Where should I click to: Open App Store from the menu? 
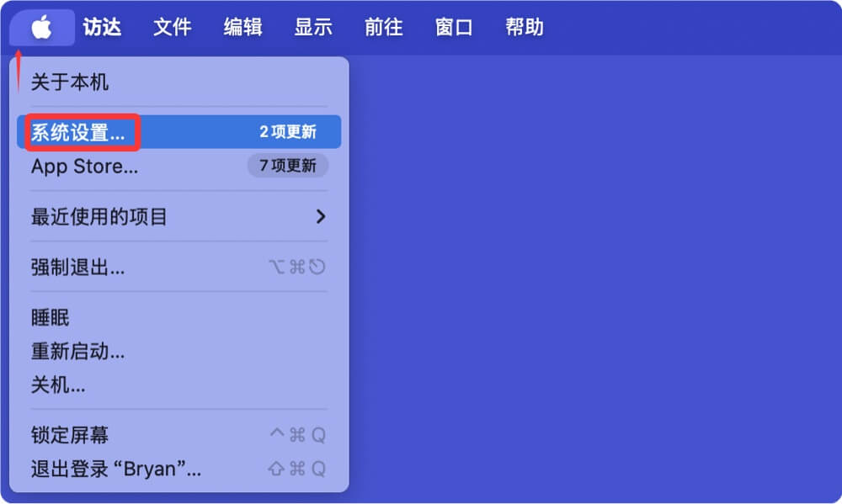tap(86, 166)
